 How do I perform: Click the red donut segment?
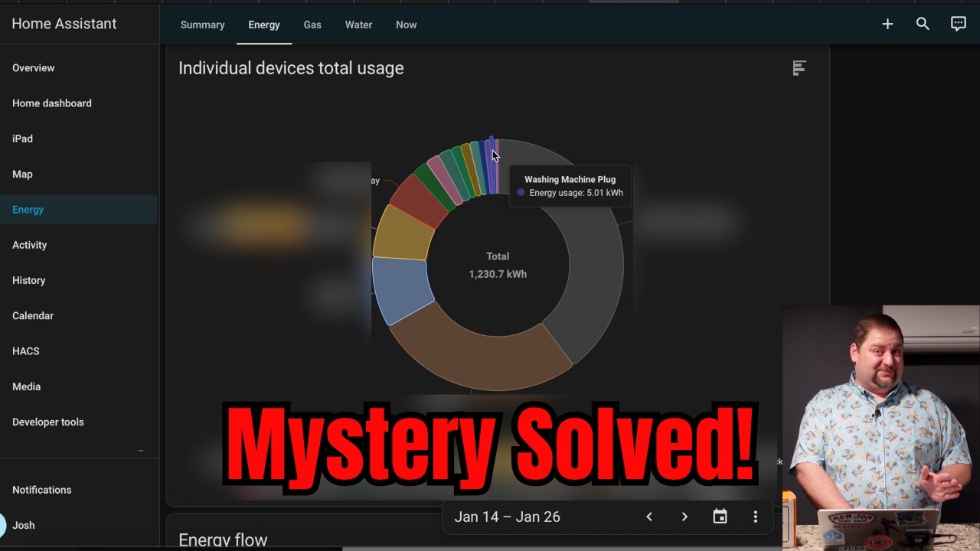coord(420,201)
